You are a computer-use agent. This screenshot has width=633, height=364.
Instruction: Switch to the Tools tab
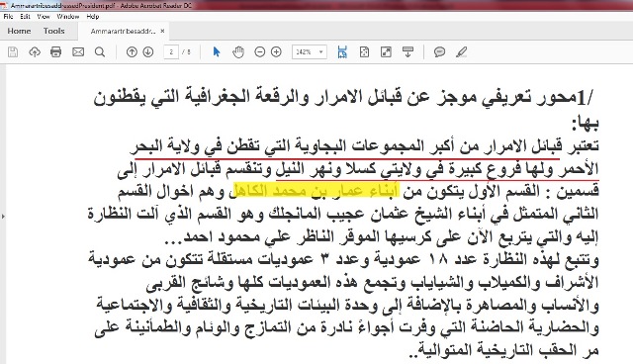click(54, 31)
